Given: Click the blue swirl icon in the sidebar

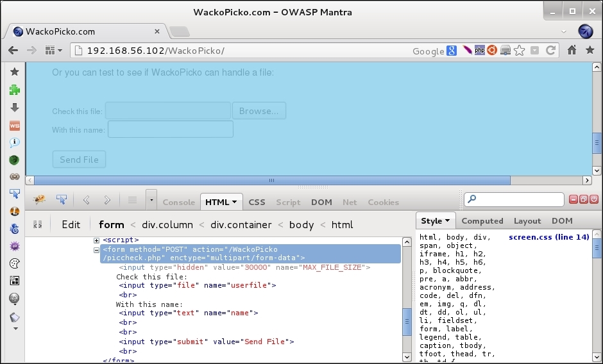Looking at the screenshot, I should coord(15,229).
